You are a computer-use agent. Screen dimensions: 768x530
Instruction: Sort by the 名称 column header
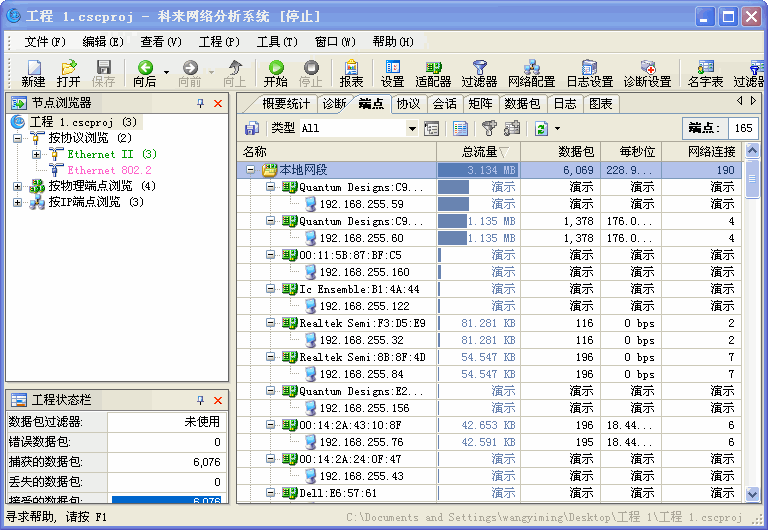(336, 152)
